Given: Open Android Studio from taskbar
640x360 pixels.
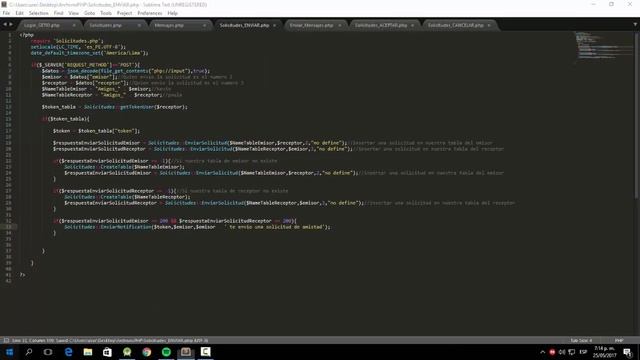Looking at the screenshot, I should click(127, 352).
